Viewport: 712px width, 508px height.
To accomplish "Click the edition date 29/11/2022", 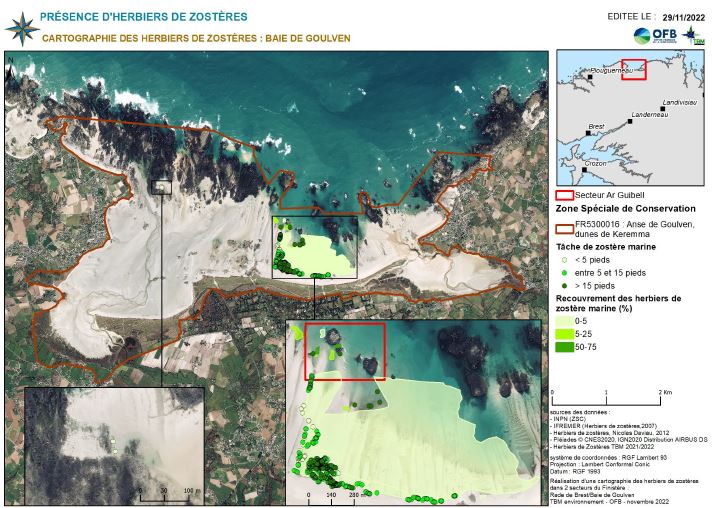I will click(x=684, y=17).
